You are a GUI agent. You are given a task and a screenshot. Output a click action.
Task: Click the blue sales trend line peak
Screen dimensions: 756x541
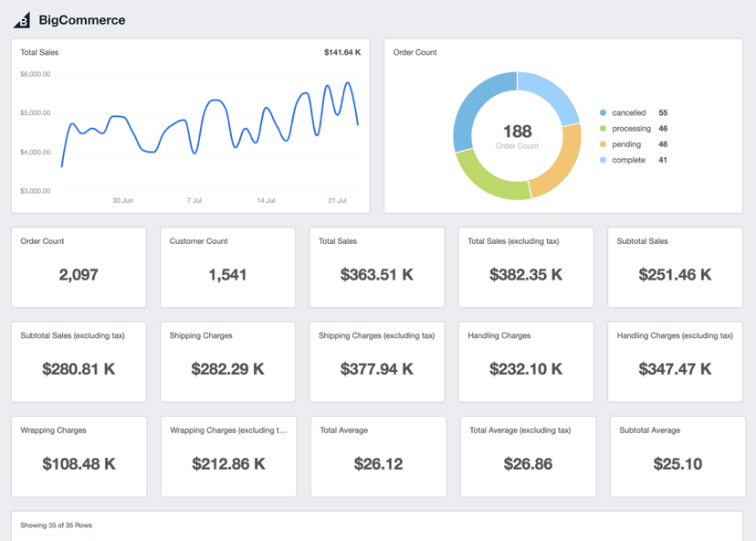click(x=350, y=80)
